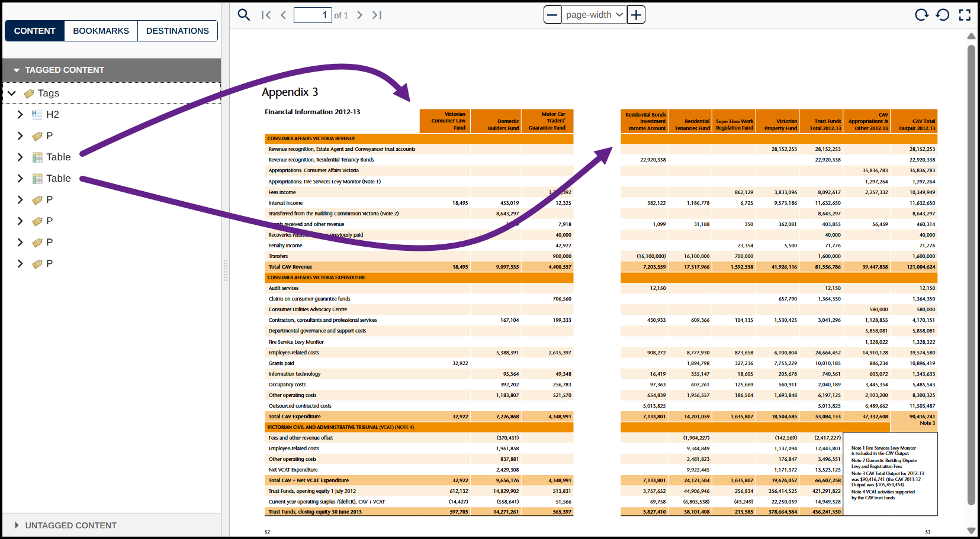Select the H2 heading tag icon

coord(37,114)
